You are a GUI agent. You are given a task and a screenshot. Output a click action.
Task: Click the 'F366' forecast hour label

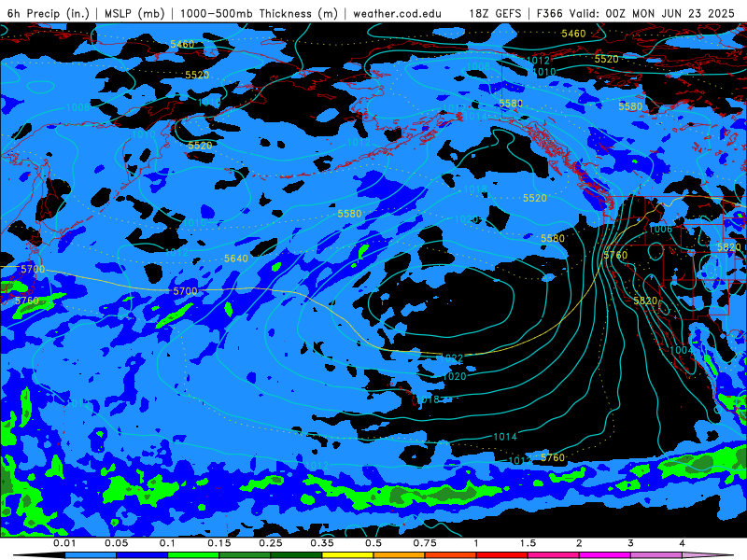tap(550, 13)
